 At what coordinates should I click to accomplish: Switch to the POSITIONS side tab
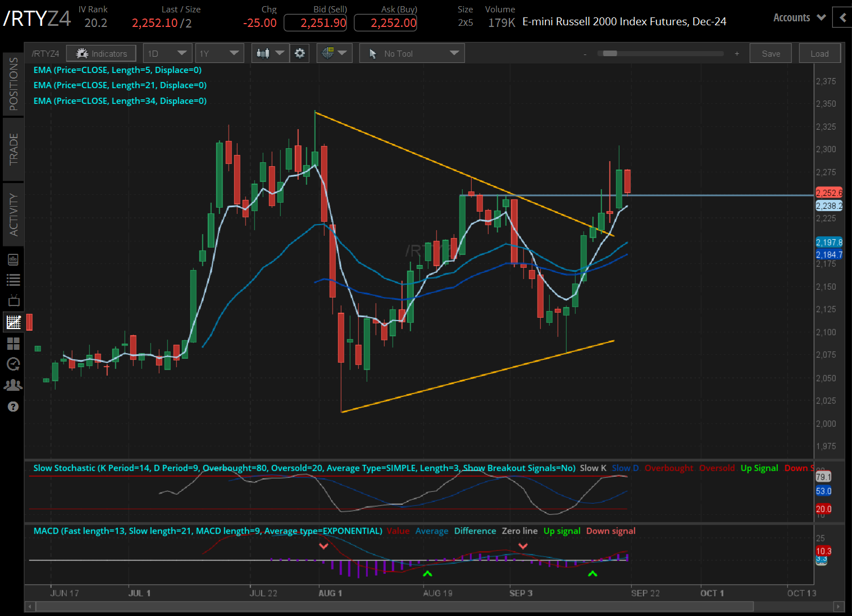[13, 84]
